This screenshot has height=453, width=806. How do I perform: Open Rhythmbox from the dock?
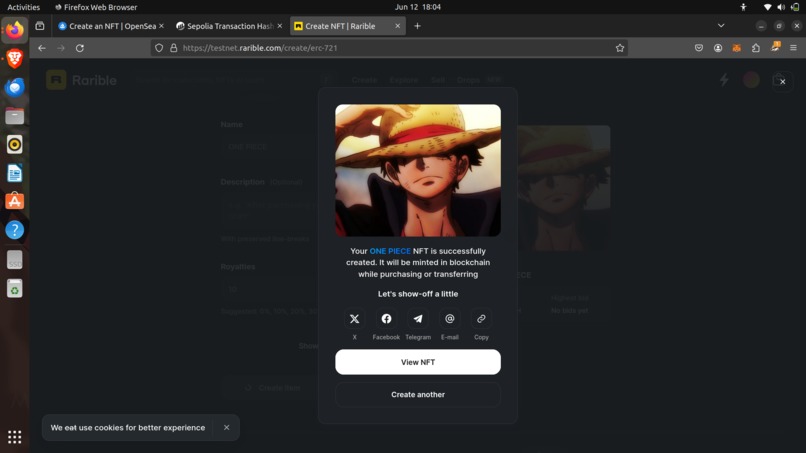[14, 144]
